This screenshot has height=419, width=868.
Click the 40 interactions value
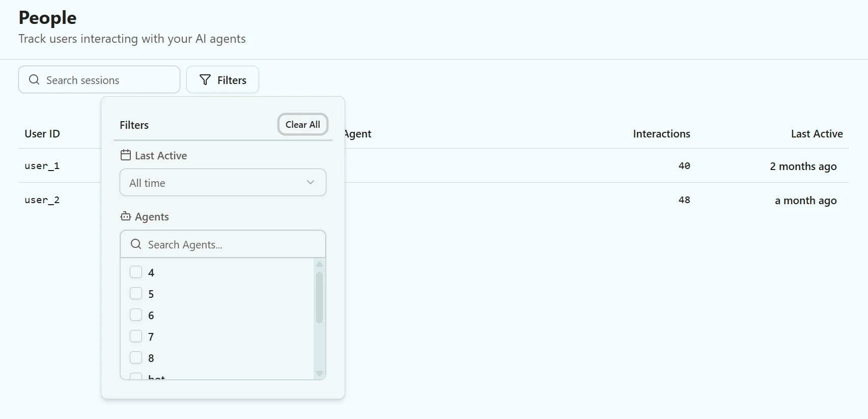[684, 165]
